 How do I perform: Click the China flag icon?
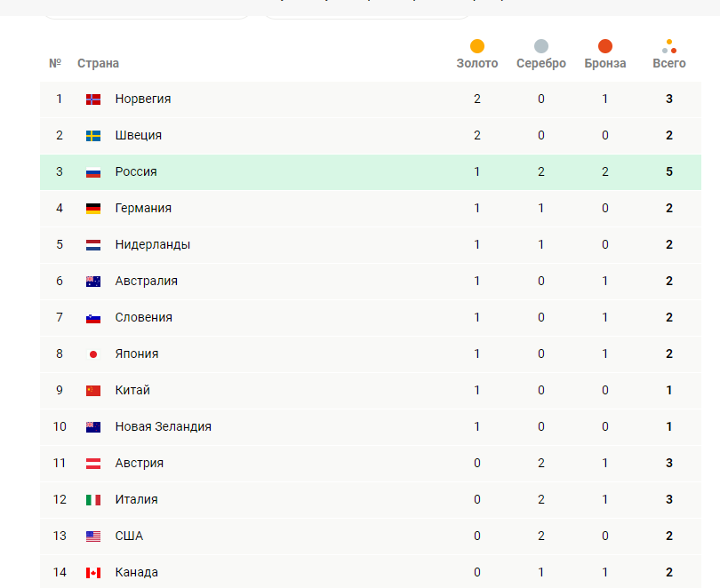click(x=93, y=391)
